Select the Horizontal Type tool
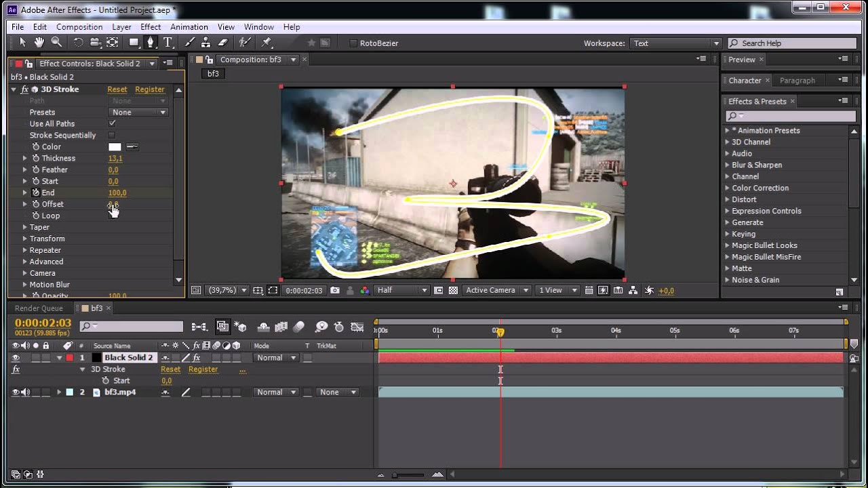868x488 pixels. click(168, 43)
